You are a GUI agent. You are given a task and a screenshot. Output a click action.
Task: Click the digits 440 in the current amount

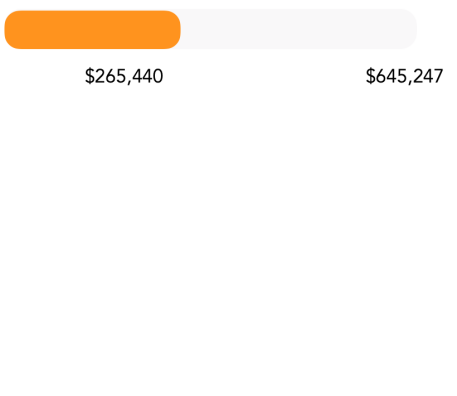tap(148, 76)
